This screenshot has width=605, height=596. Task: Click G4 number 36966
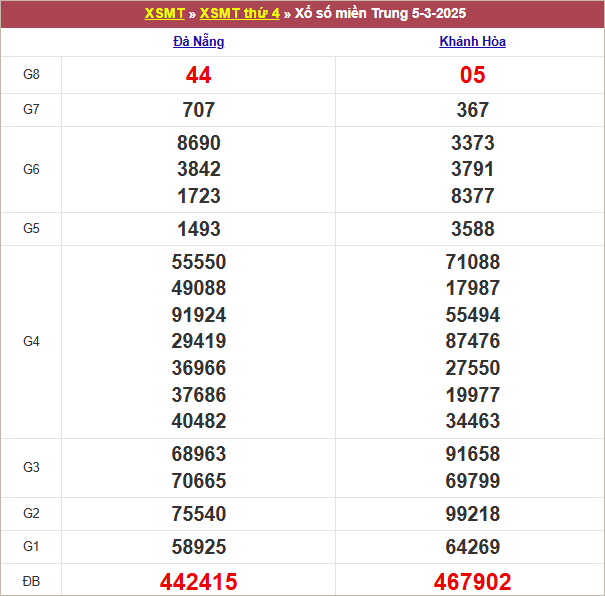(x=199, y=368)
